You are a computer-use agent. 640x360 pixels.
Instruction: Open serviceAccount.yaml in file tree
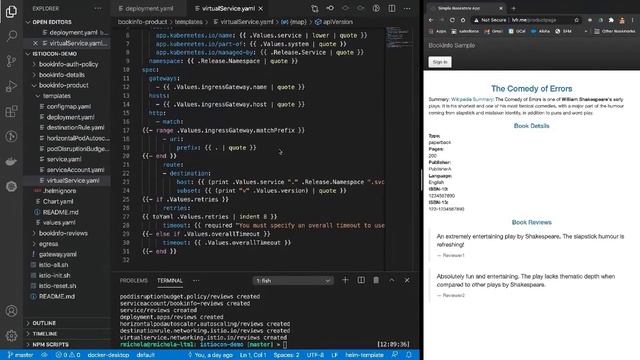(75, 170)
